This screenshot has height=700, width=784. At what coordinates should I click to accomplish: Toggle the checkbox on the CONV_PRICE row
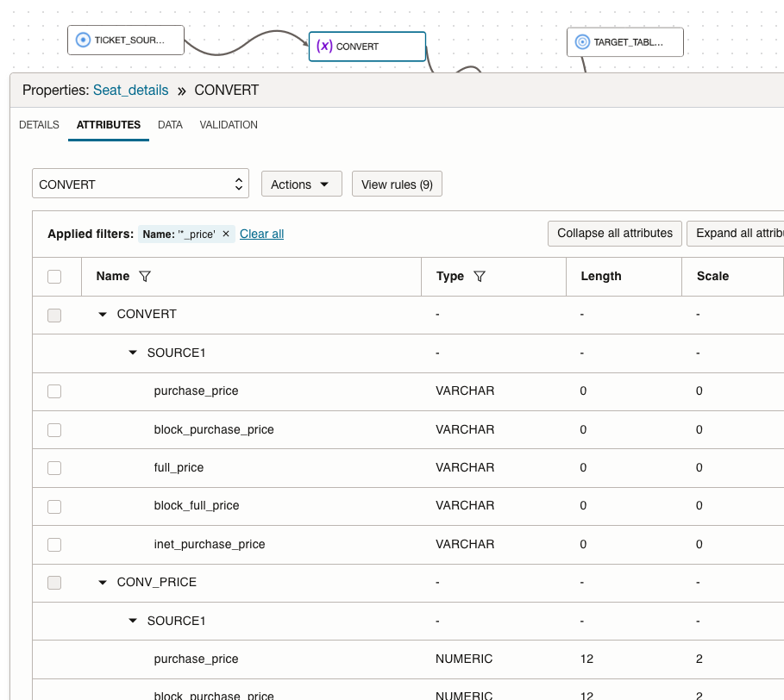[54, 582]
